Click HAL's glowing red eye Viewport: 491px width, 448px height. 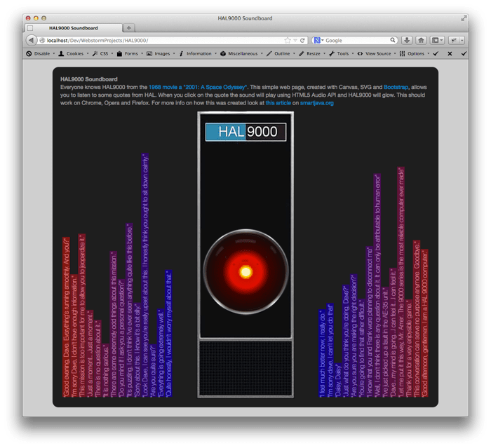click(245, 272)
